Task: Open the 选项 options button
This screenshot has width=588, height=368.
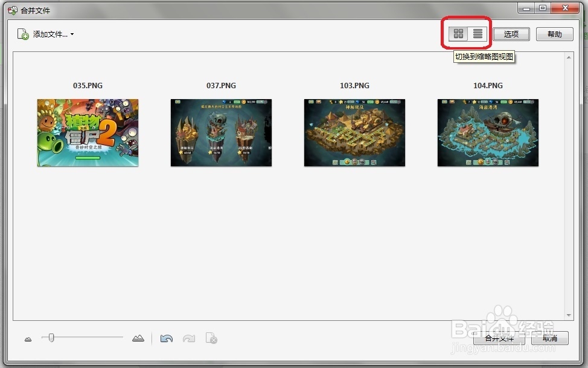Action: click(x=511, y=34)
